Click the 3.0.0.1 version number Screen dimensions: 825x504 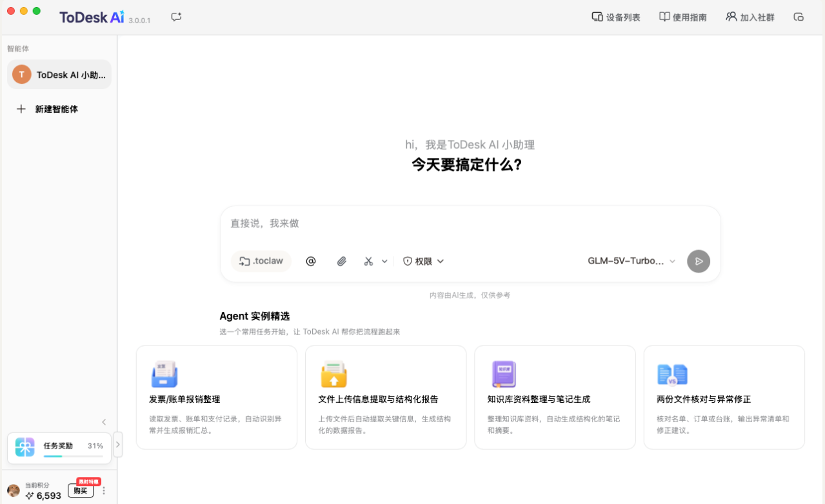[139, 21]
